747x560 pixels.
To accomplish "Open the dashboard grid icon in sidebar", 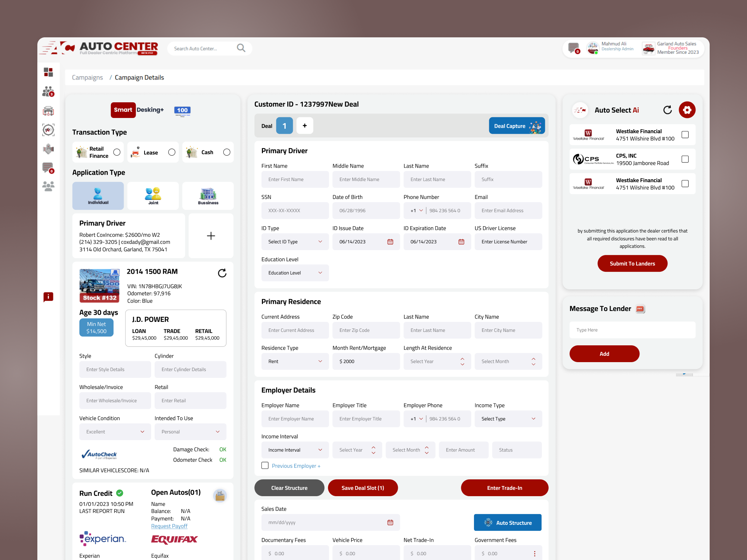I will click(48, 72).
